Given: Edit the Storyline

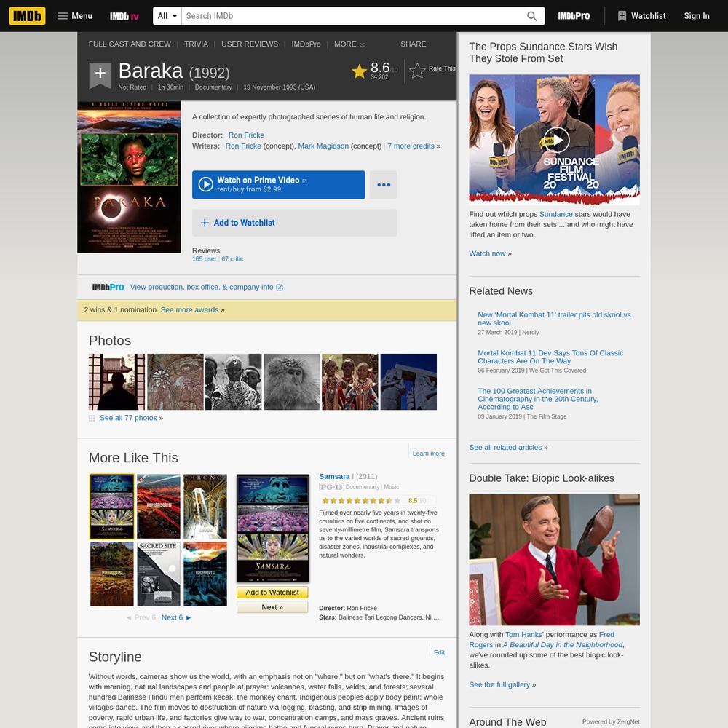Looking at the screenshot, I should click(x=439, y=652).
